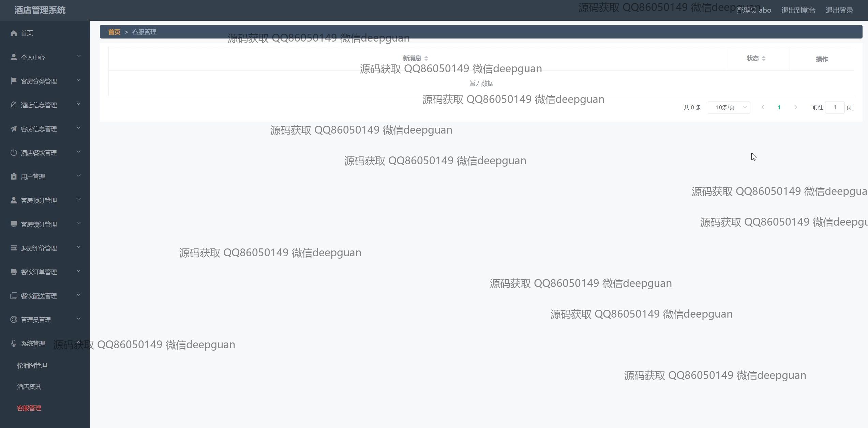
Task: Click the home icon beside 首页
Action: (x=14, y=33)
